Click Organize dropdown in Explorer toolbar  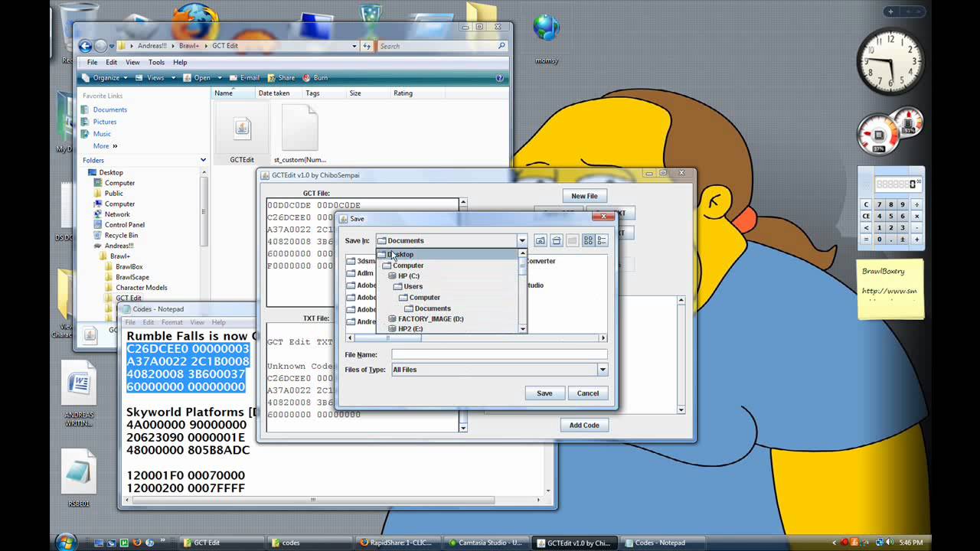[x=105, y=78]
